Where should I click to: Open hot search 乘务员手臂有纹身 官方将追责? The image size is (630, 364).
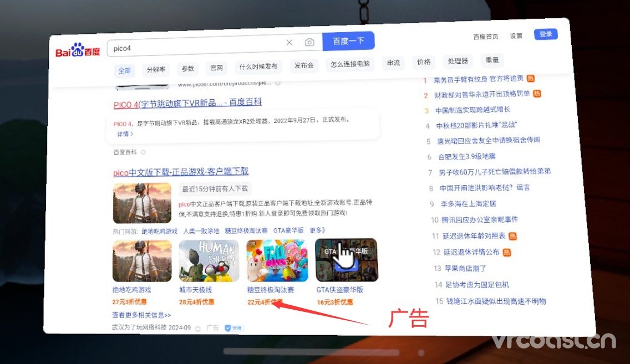(x=478, y=79)
